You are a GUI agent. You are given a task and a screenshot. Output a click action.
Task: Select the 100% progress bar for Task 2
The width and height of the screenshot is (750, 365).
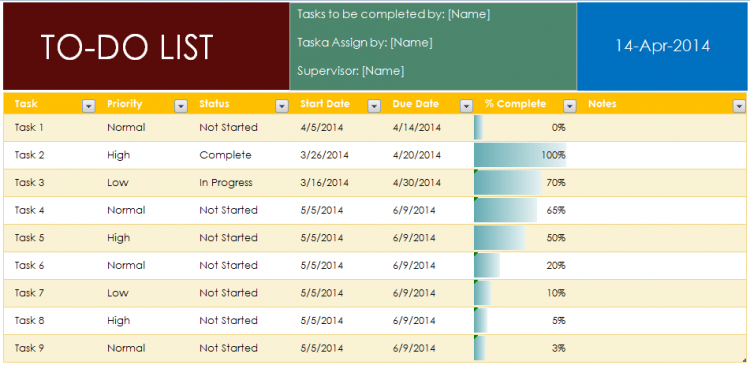520,155
